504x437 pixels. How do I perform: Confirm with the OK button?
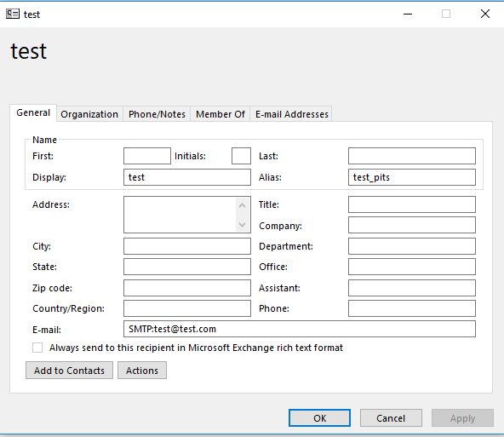(319, 418)
